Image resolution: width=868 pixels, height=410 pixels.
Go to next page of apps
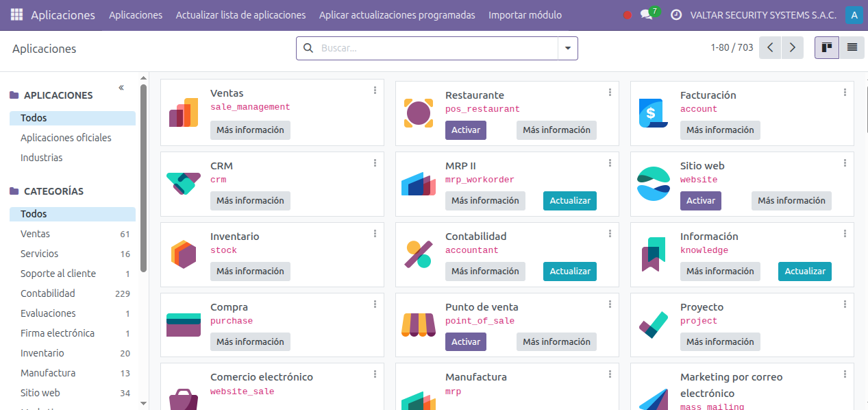pos(793,47)
